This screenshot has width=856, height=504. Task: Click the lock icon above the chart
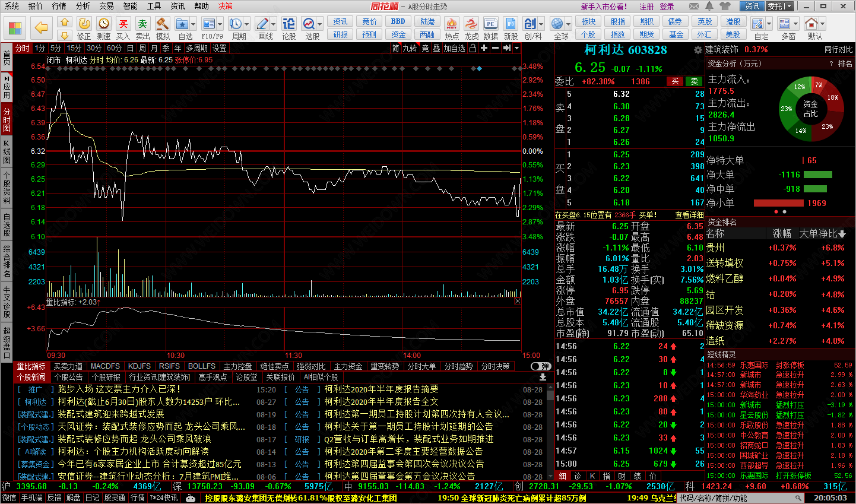tap(473, 48)
